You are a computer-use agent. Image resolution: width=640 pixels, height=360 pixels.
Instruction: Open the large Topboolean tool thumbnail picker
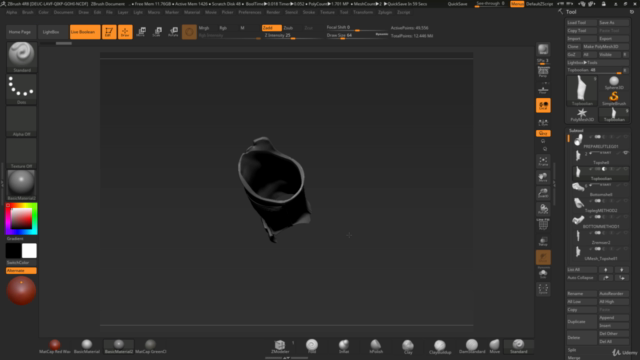click(x=582, y=91)
